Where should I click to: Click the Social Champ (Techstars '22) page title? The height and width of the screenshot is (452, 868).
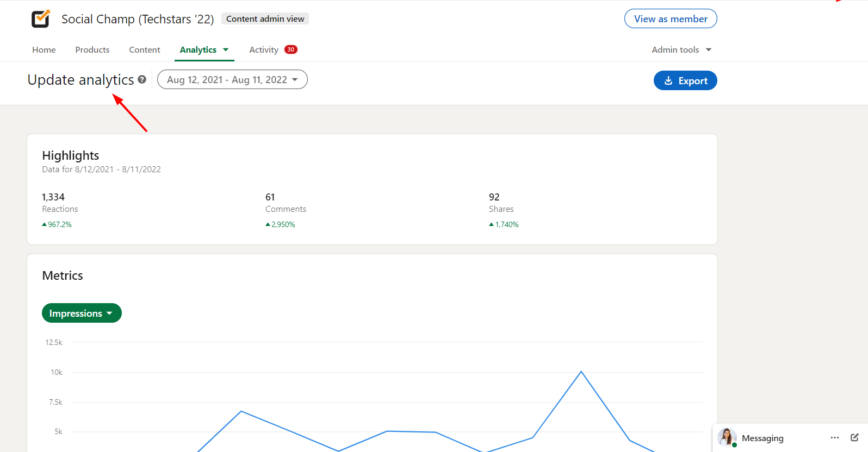coord(138,19)
